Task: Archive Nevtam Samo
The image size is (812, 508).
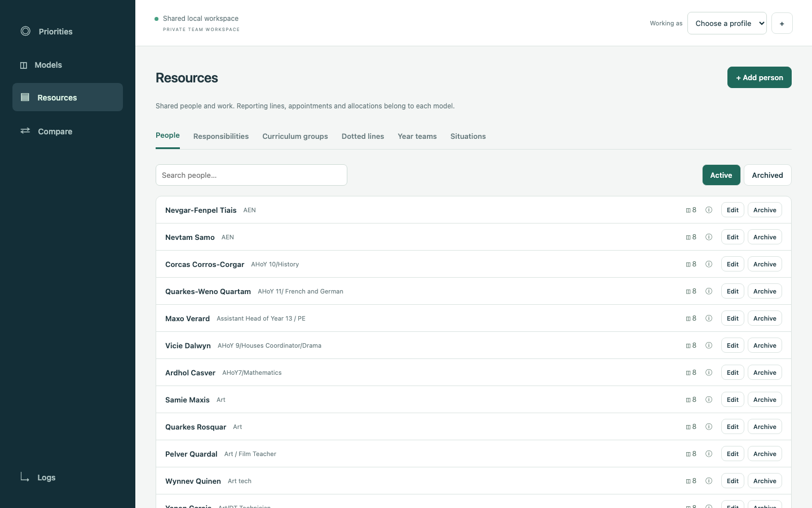Action: click(x=765, y=237)
